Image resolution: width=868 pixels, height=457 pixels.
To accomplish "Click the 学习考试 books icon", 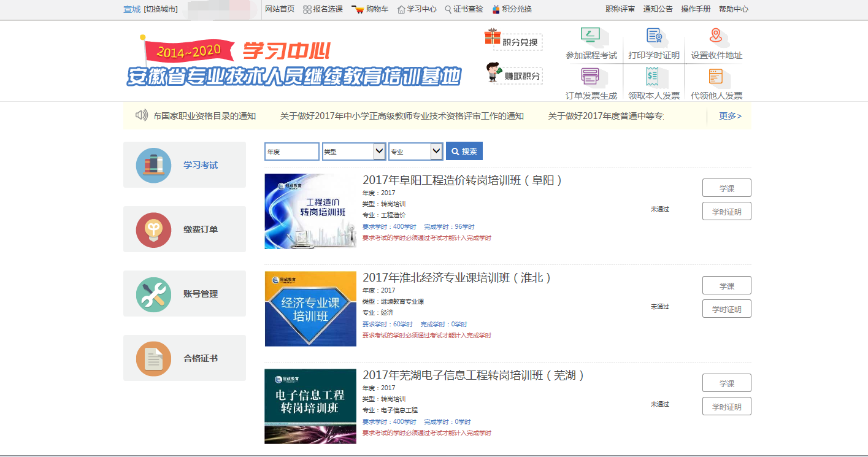I will click(x=153, y=165).
